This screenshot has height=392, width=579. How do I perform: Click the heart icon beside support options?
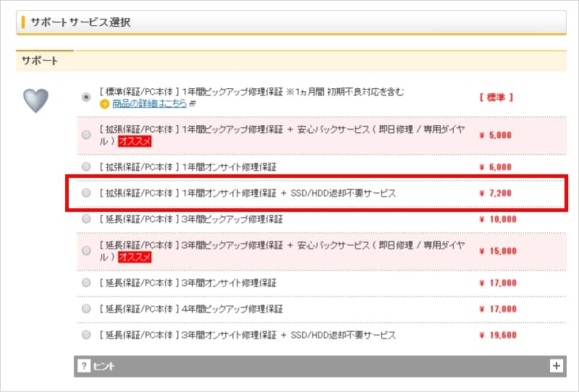click(35, 101)
